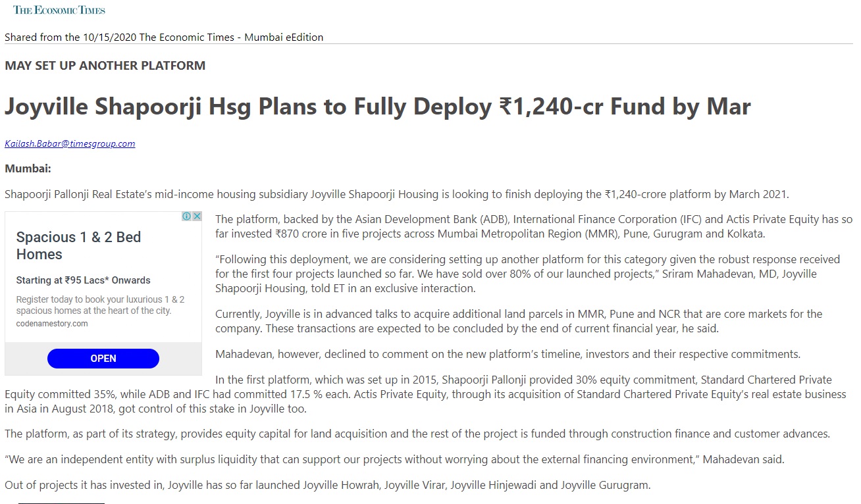Click the blue OPEN ad button

coord(103,359)
